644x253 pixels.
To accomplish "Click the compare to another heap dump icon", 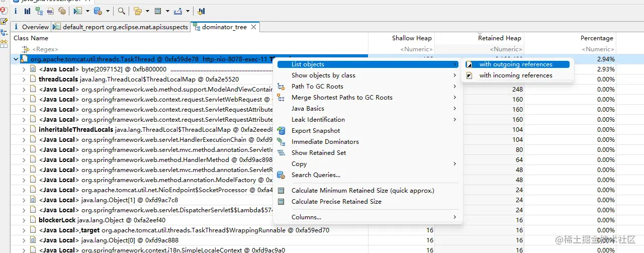I will pos(201,11).
